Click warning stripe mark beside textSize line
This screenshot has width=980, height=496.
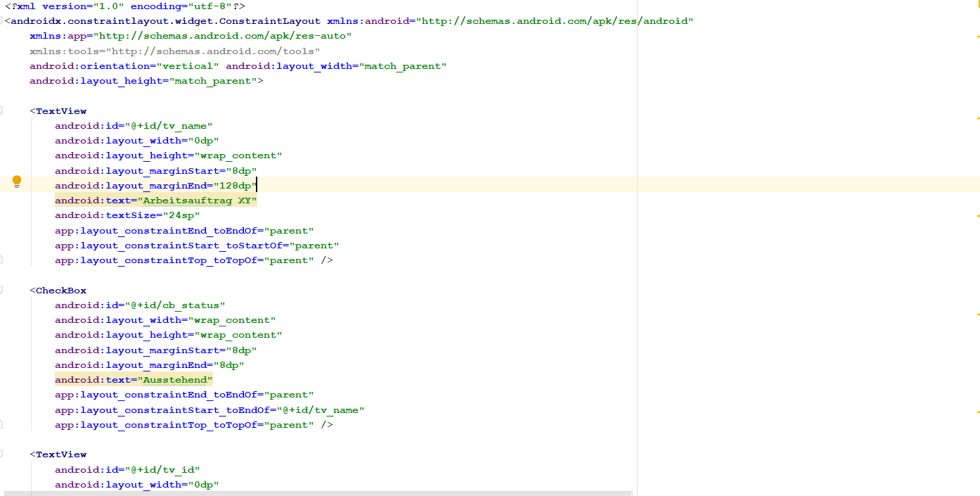977,214
